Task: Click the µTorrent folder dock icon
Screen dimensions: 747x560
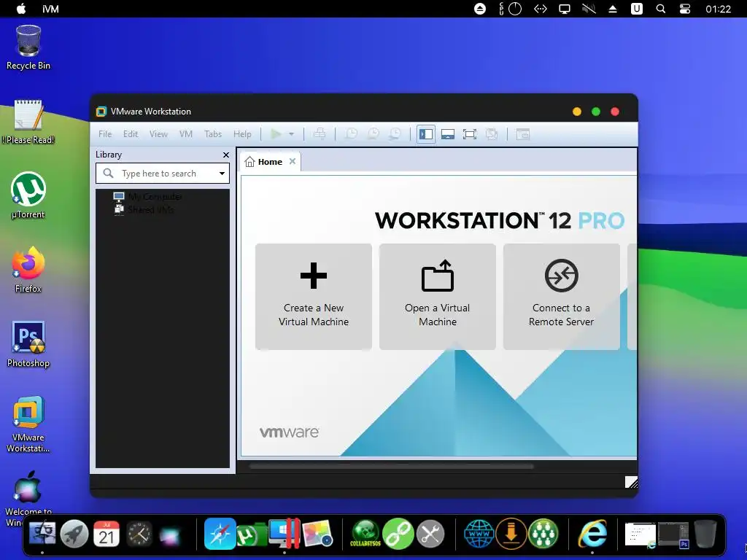Action: click(x=252, y=534)
